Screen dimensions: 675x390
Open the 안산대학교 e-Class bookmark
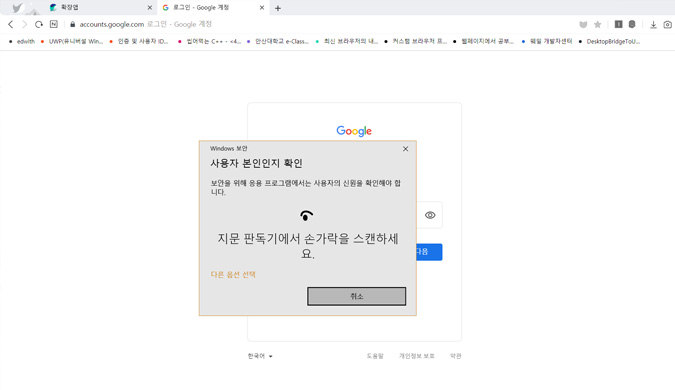tap(278, 41)
